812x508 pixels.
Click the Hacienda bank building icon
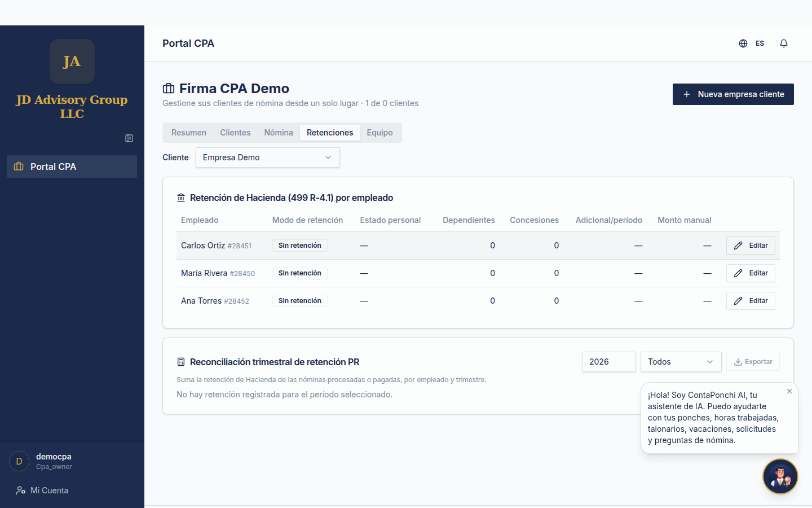pos(181,198)
